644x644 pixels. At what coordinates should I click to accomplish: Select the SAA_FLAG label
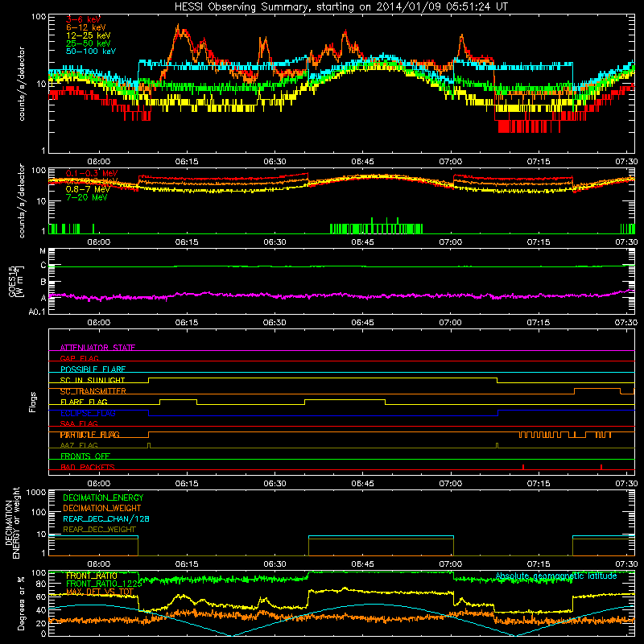point(79,423)
